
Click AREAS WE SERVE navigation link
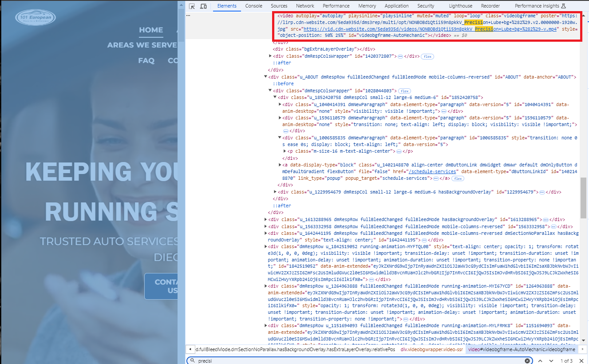(142, 45)
